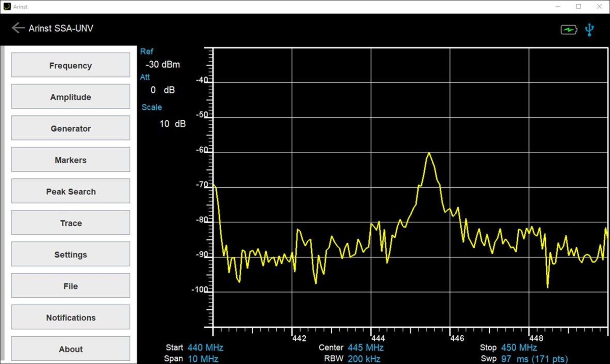Click the Arinst app icon in title bar

tap(7, 7)
